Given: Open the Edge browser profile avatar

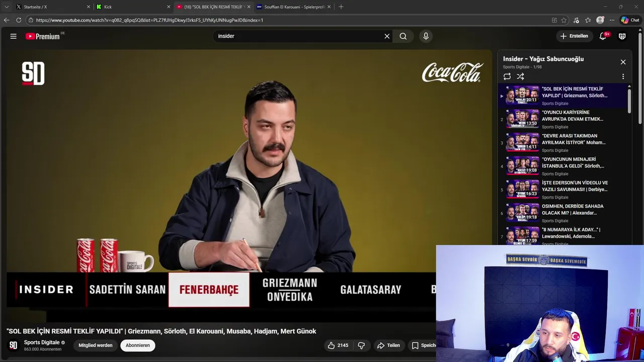Looking at the screenshot, I should pos(600,20).
